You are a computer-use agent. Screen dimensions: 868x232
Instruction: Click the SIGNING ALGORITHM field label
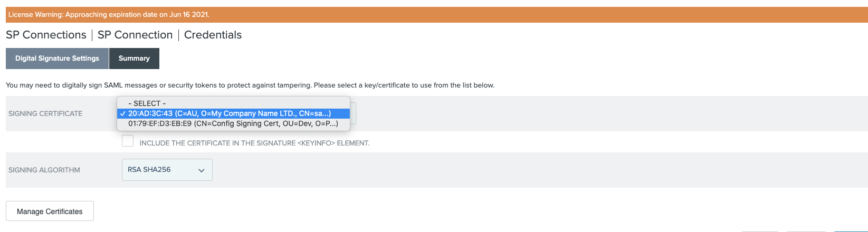click(x=44, y=170)
